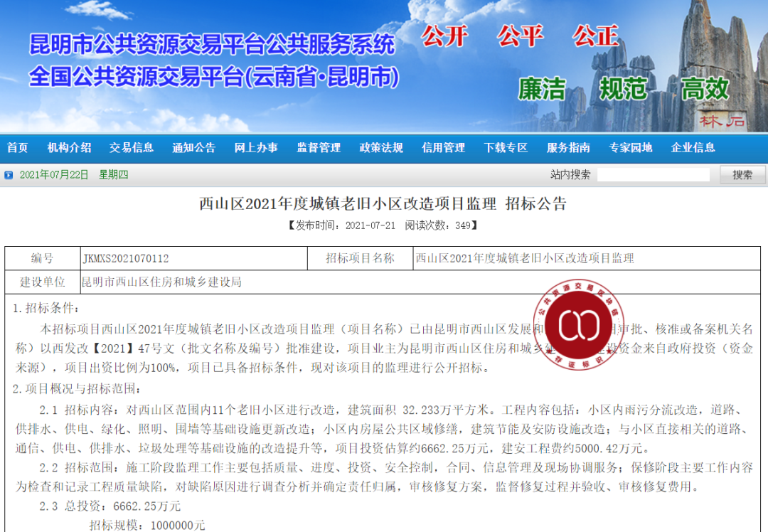Click the weekday text 星期四
Image resolution: width=768 pixels, height=532 pixels.
click(113, 175)
